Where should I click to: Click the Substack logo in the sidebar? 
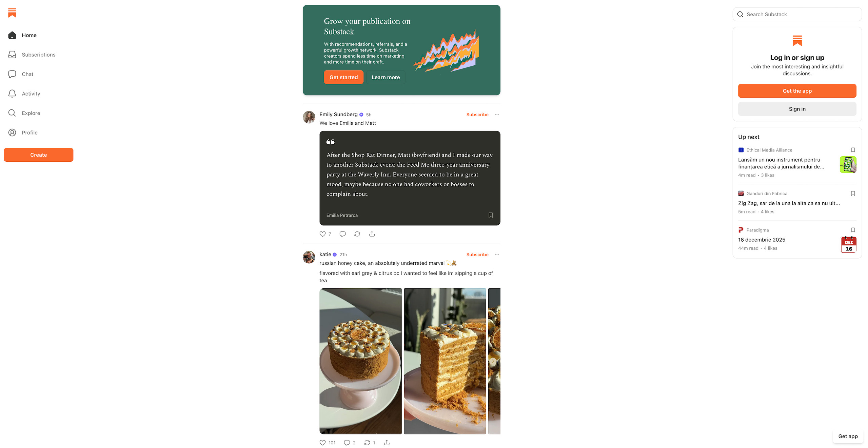[12, 13]
